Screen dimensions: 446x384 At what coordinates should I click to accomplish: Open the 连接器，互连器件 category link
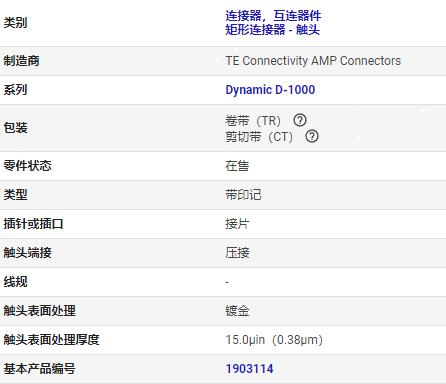click(273, 16)
